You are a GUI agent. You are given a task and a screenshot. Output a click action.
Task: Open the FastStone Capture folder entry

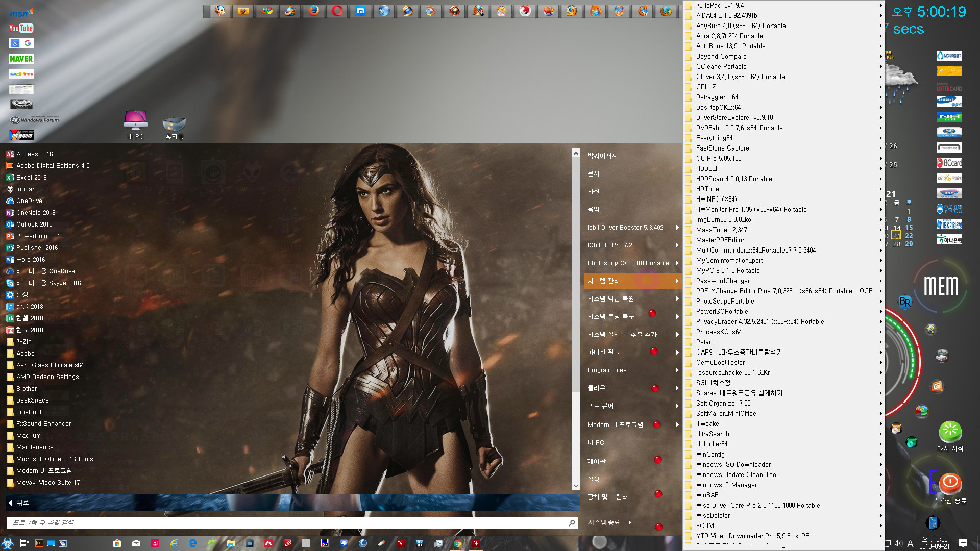pos(783,148)
